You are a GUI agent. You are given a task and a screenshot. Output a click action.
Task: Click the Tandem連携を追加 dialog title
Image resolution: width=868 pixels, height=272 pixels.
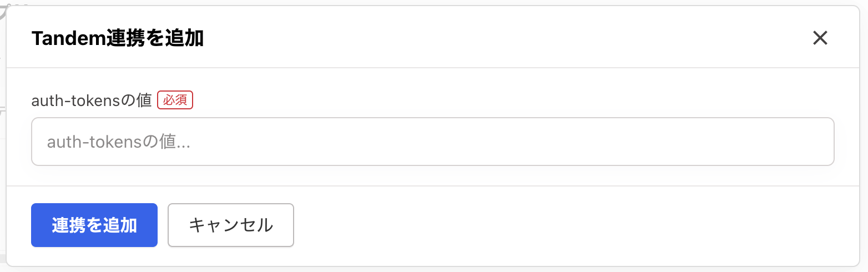coord(118,38)
